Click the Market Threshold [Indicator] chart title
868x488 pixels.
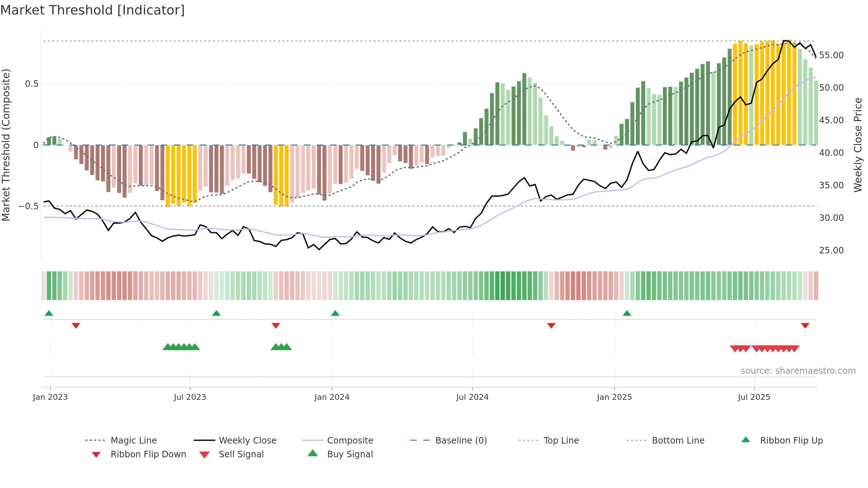[x=93, y=10]
